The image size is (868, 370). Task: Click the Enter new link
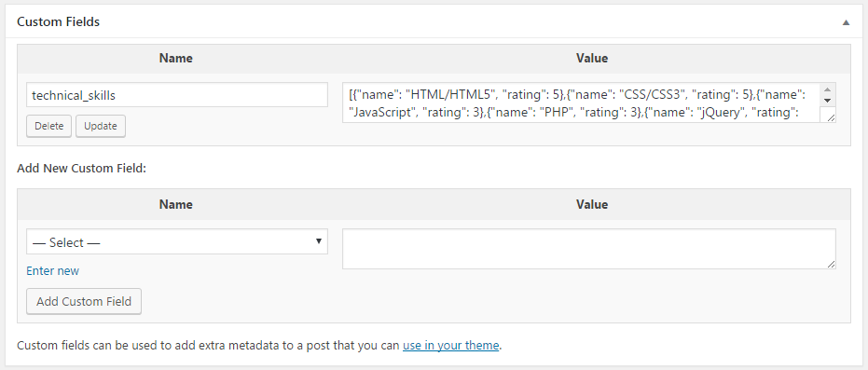52,271
